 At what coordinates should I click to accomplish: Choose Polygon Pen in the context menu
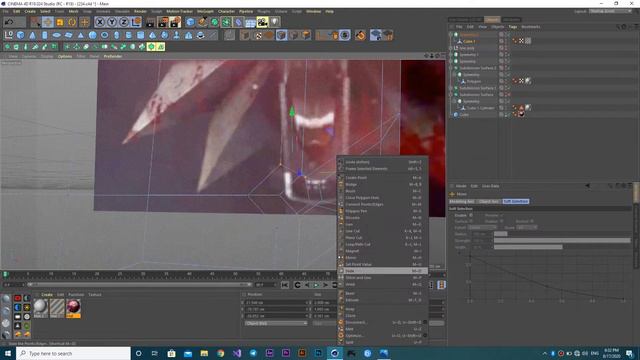pos(383,211)
